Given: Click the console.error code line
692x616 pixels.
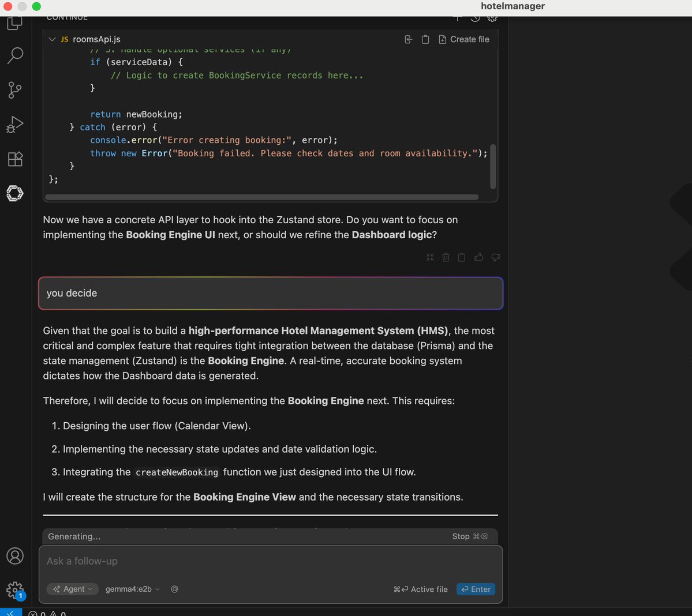Looking at the screenshot, I should [x=214, y=140].
